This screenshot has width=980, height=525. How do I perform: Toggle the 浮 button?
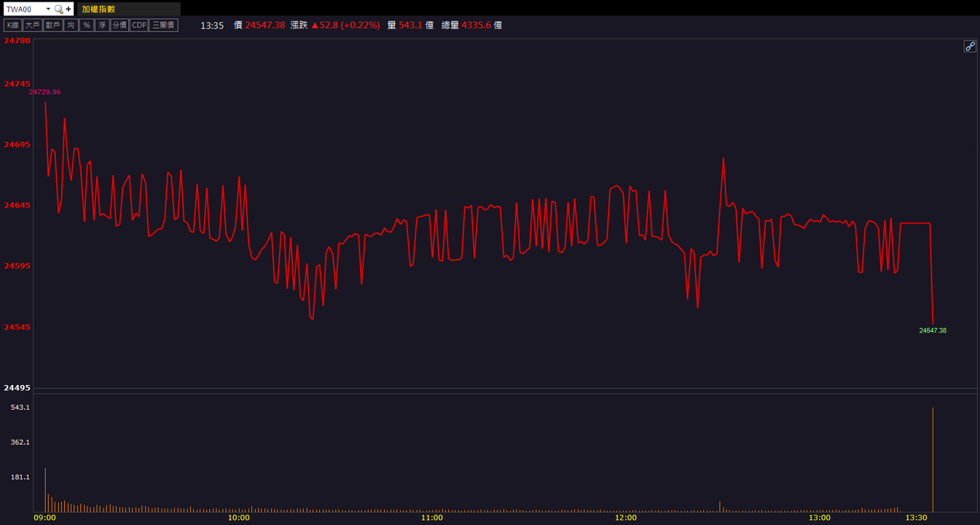point(102,25)
